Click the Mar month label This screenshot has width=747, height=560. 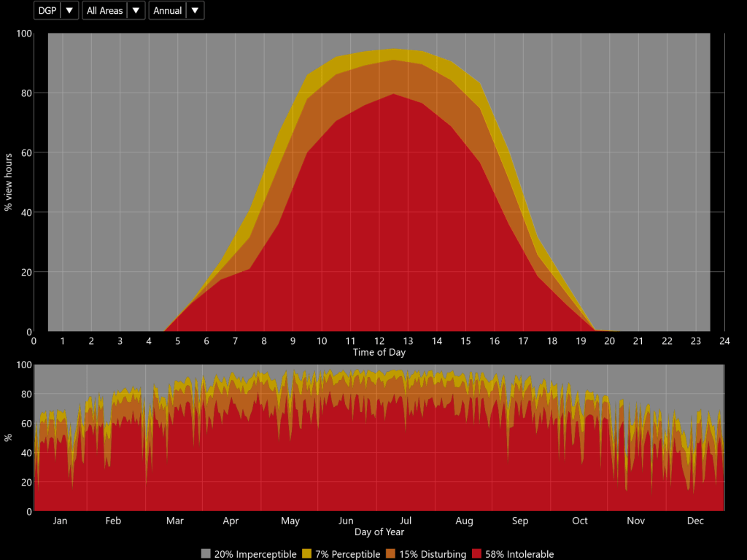click(174, 521)
